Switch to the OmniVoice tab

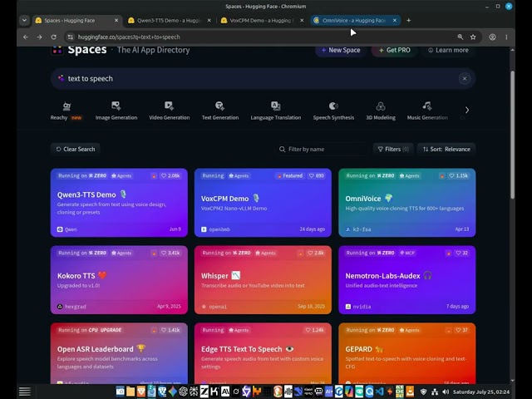(x=353, y=20)
